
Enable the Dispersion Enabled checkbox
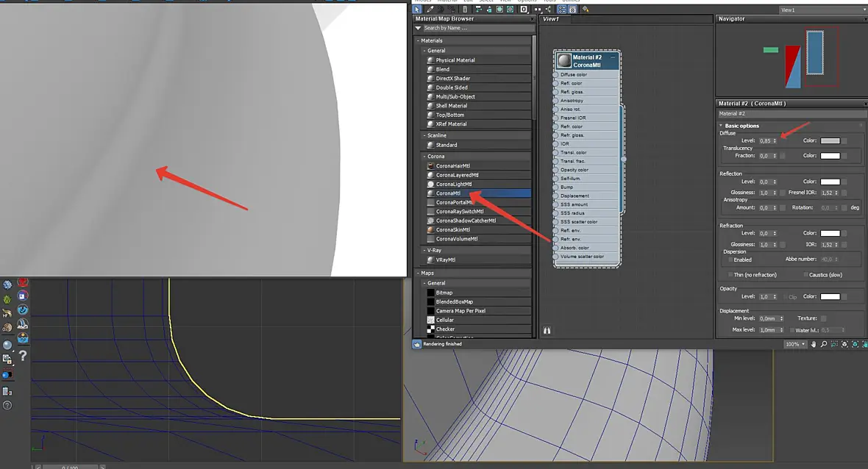(x=730, y=259)
